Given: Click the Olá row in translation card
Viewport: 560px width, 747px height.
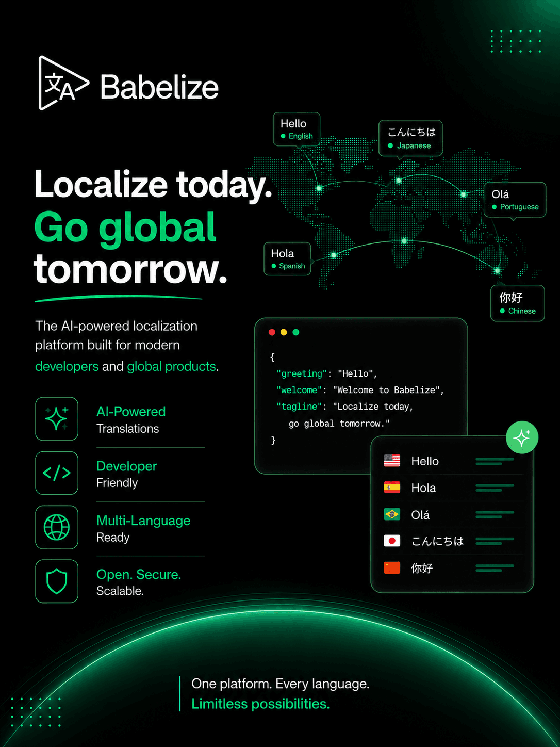Looking at the screenshot, I should click(452, 514).
